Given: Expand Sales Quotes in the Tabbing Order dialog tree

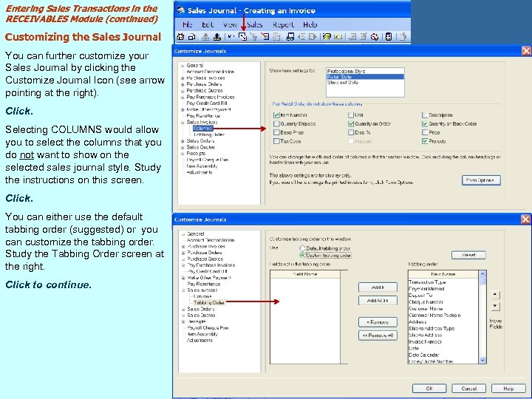Looking at the screenshot, I should [x=183, y=316].
